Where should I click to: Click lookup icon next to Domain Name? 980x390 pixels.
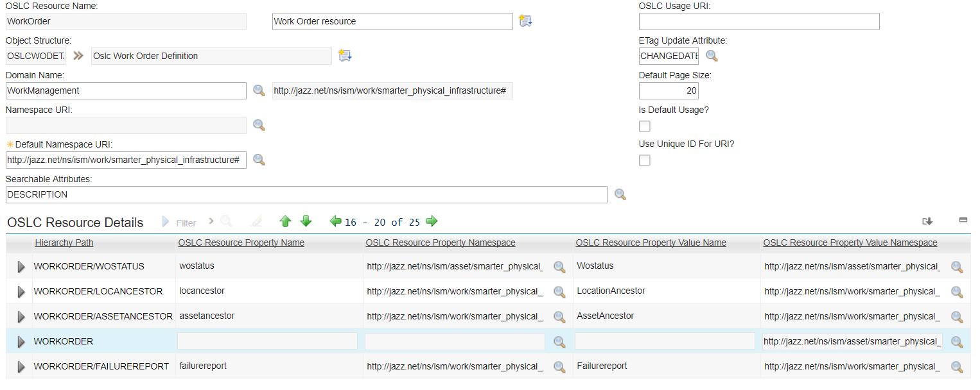[259, 90]
